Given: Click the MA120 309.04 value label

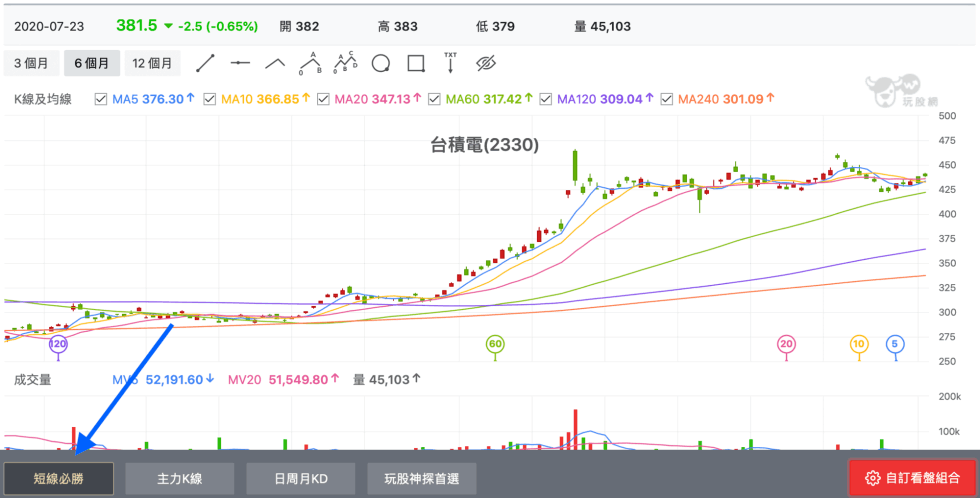Looking at the screenshot, I should click(605, 99).
